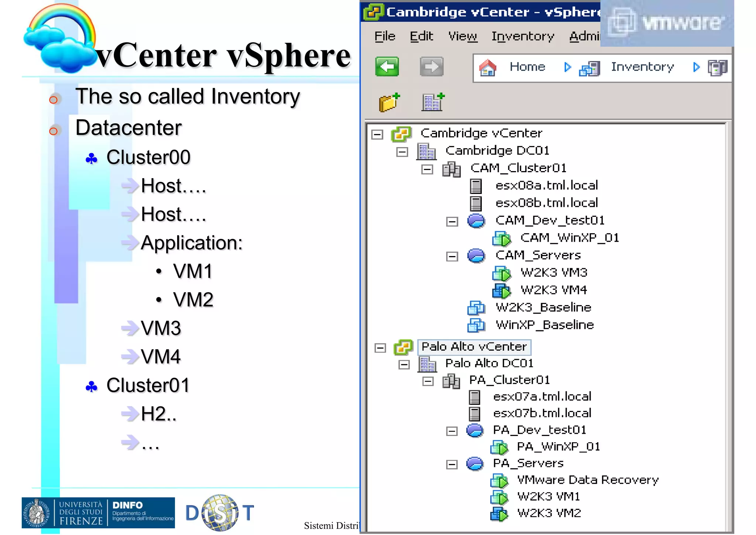Click the W2K3 VM2 virtual machine icon
Screen dimensions: 756x535
pos(499,514)
